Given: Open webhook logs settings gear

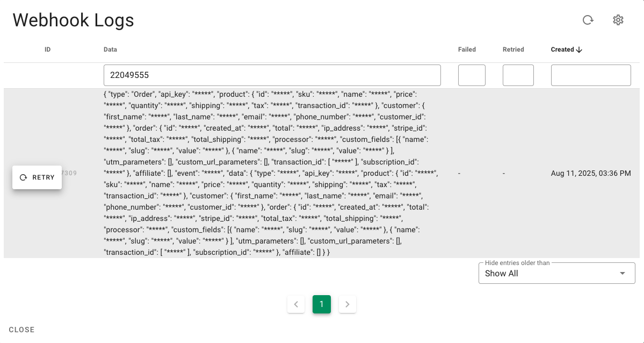Looking at the screenshot, I should [618, 20].
